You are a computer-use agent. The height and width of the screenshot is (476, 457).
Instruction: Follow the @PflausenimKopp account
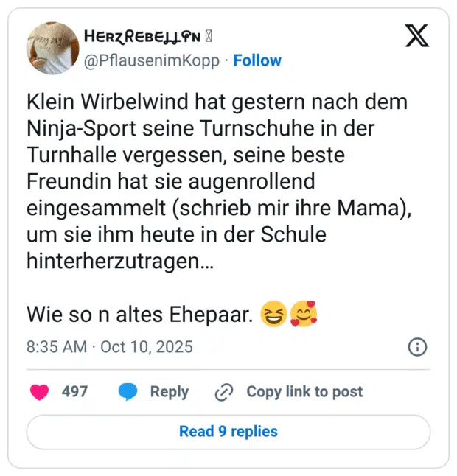(257, 60)
